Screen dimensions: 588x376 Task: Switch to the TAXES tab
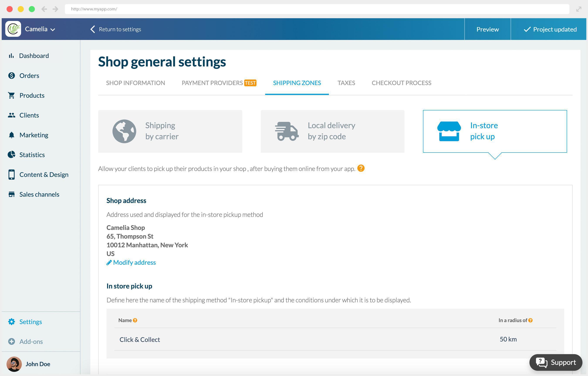click(x=346, y=83)
